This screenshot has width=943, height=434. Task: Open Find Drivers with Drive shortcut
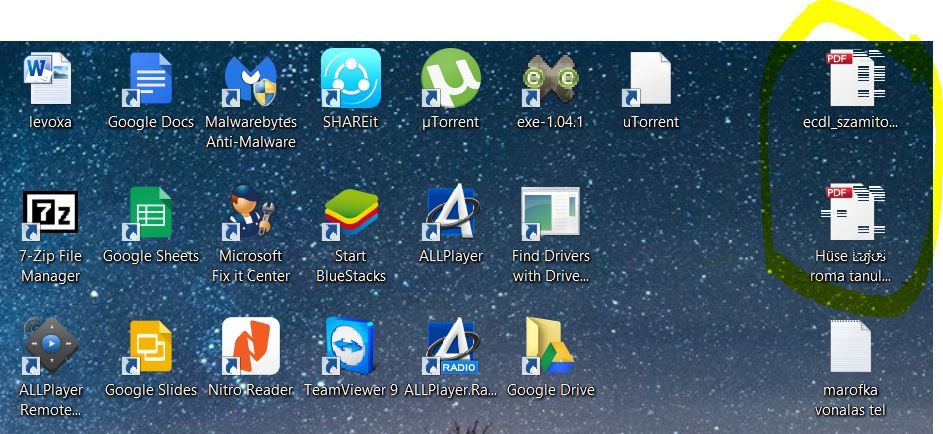point(550,213)
